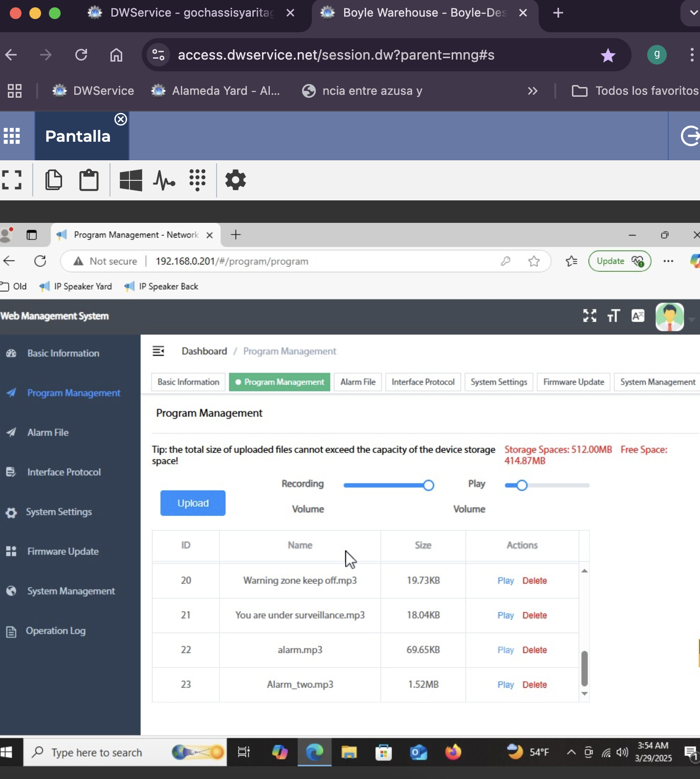Open a new Chrome tab

pyautogui.click(x=558, y=13)
